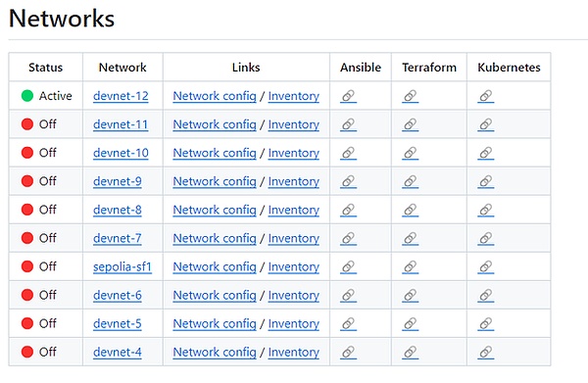Open Kubernetes link icon for devnet-7
Image resolution: width=588 pixels, height=383 pixels.
tap(486, 238)
